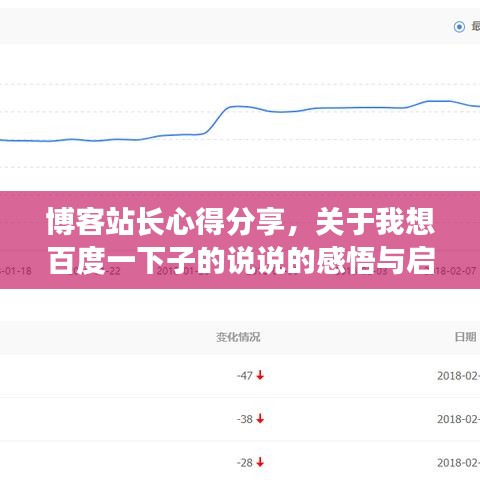Click the red down arrow beside -47
This screenshot has width=480, height=480.
(x=260, y=375)
